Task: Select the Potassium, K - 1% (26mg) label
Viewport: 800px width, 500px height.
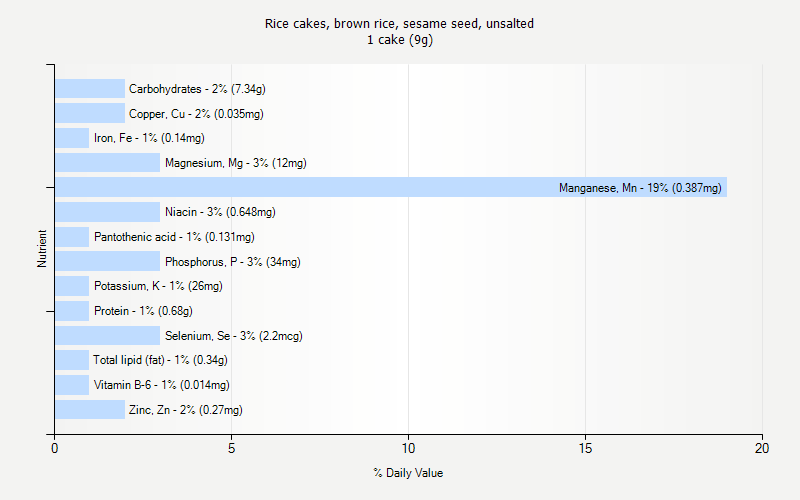Action: (158, 286)
